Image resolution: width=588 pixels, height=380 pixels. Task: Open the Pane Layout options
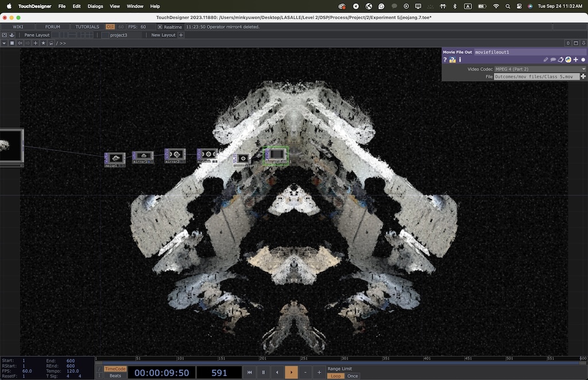[x=37, y=35]
